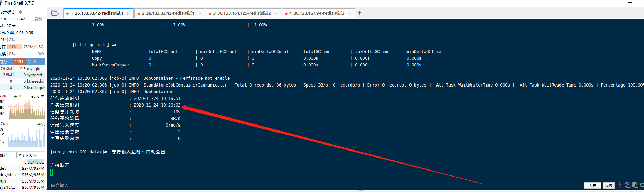
Task: Add a new connection tab with plus
Action: click(360, 13)
